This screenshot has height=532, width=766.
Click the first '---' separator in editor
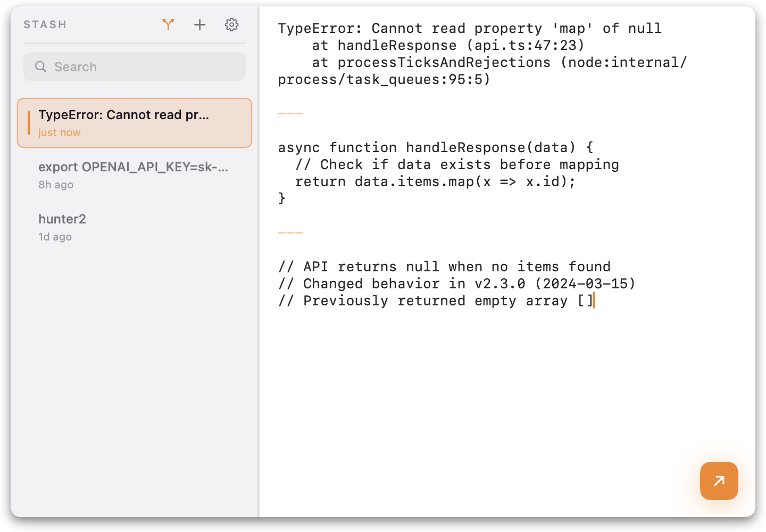(290, 113)
